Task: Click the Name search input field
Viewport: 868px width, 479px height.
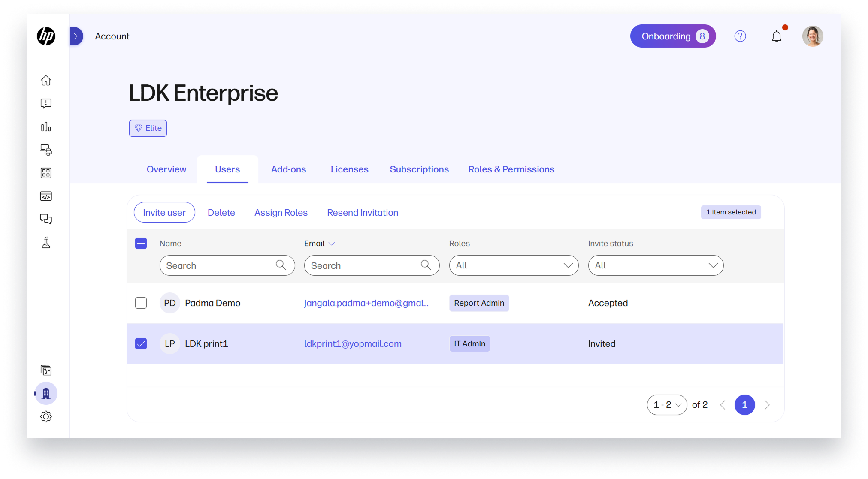Action: click(219, 266)
